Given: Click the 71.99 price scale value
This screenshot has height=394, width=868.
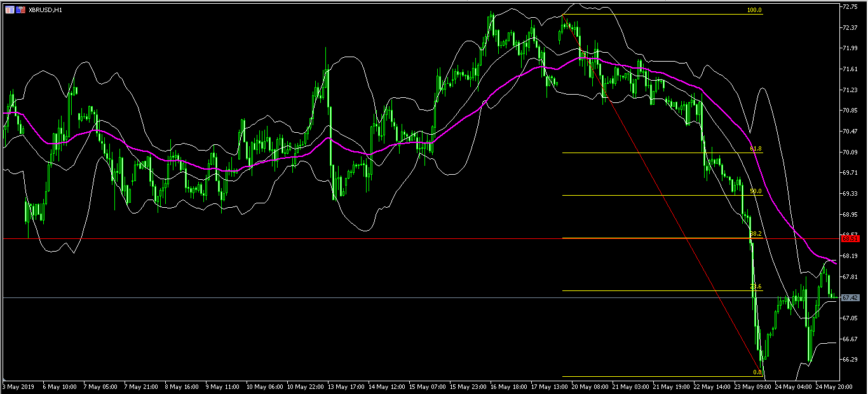Looking at the screenshot, I should click(850, 48).
